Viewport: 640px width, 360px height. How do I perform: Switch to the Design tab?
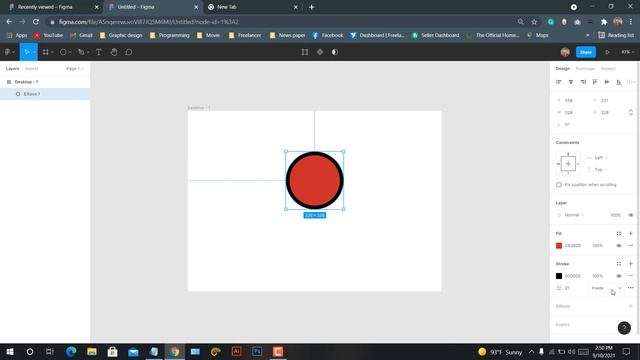pos(562,69)
